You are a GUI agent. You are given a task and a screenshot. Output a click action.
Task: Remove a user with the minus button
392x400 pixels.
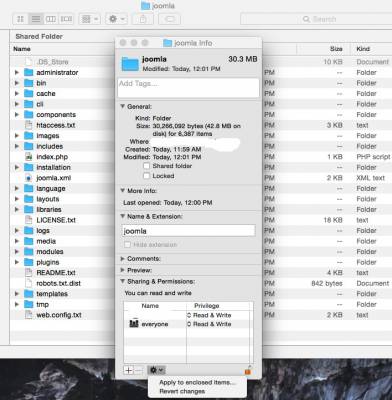pos(139,370)
